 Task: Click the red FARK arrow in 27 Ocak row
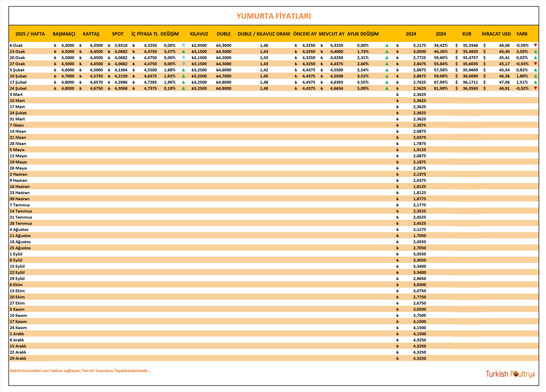click(535, 64)
